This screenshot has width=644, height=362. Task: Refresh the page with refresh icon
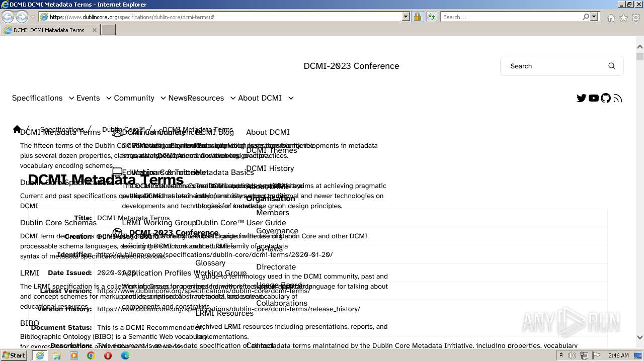(431, 17)
